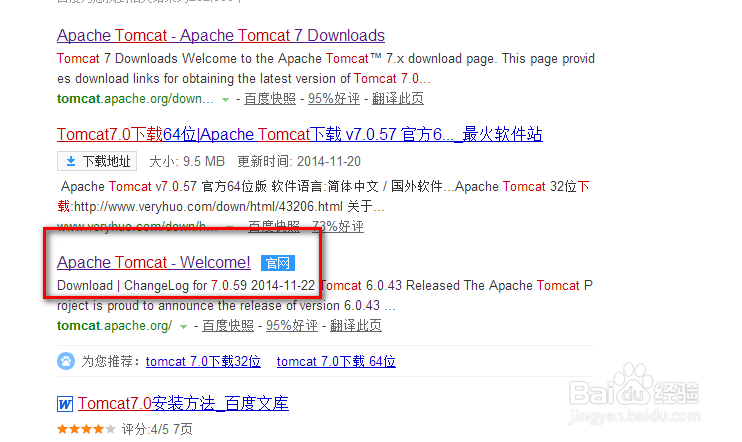Expand the green arrow after tomcat.apache.org/down...
This screenshot has width=742, height=442.
coord(226,99)
